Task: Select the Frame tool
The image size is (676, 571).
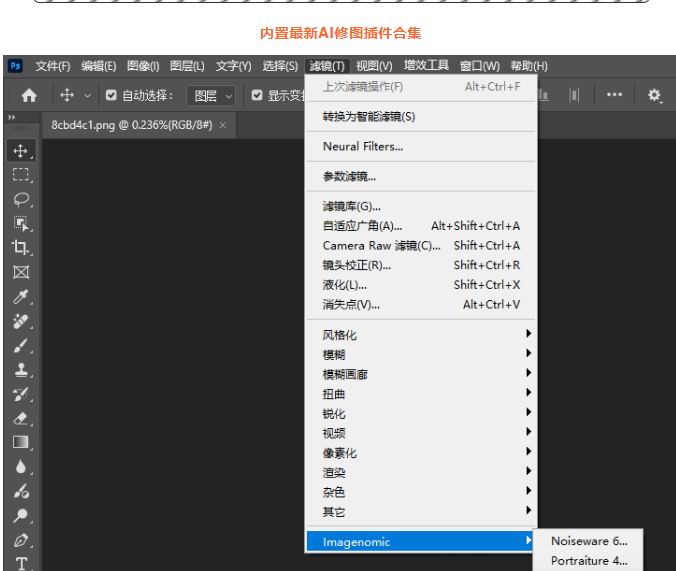Action: click(x=21, y=272)
